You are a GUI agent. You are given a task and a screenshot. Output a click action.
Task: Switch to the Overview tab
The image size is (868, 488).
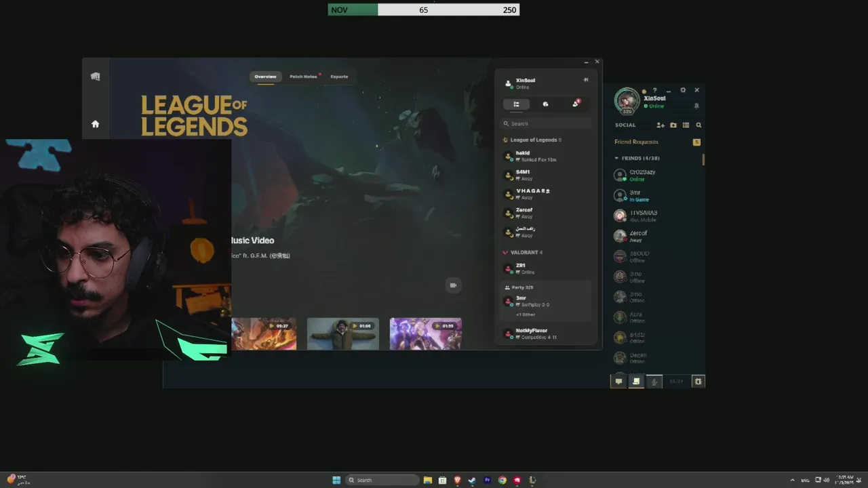[265, 77]
